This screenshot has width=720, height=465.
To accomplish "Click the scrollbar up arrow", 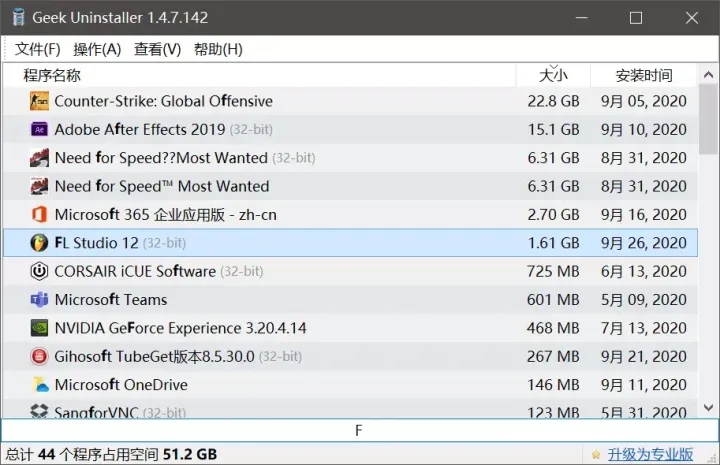I will tap(709, 74).
